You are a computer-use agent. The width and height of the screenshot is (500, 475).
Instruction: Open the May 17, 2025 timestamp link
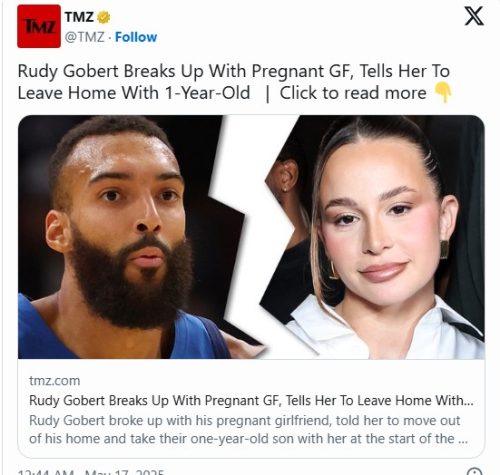pyautogui.click(x=125, y=472)
